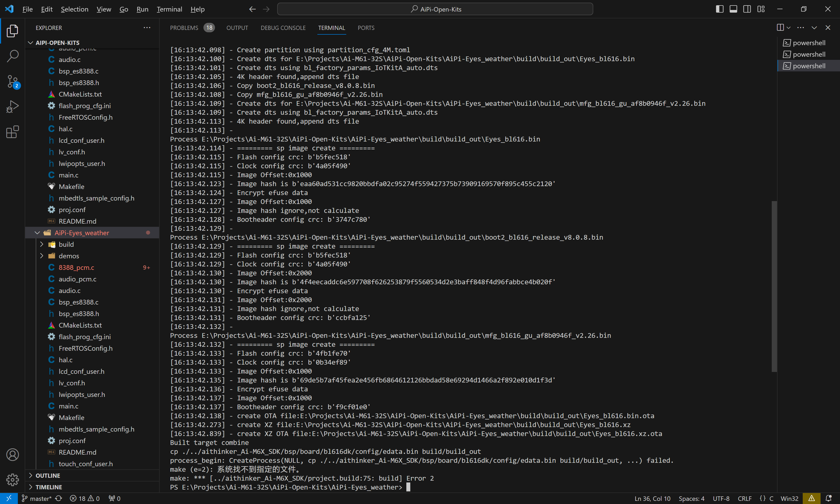Image resolution: width=840 pixels, height=504 pixels.
Task: Expand the demos folder
Action: click(x=92, y=256)
